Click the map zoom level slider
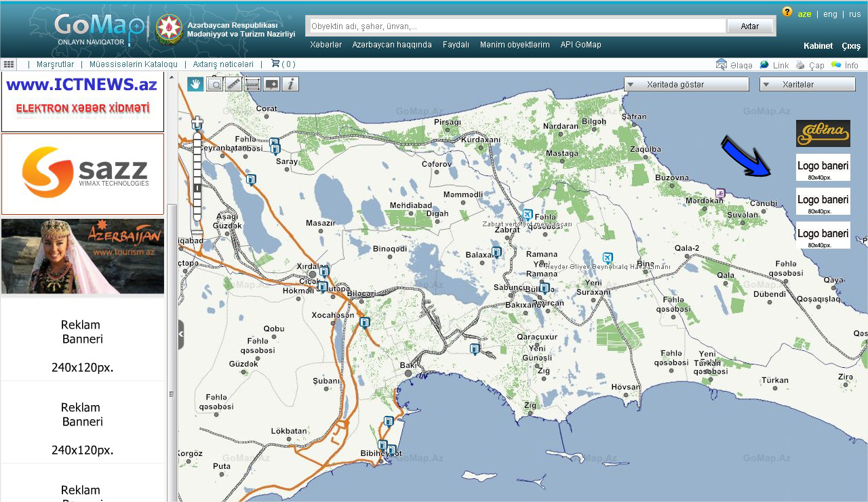868x502 pixels. click(197, 176)
